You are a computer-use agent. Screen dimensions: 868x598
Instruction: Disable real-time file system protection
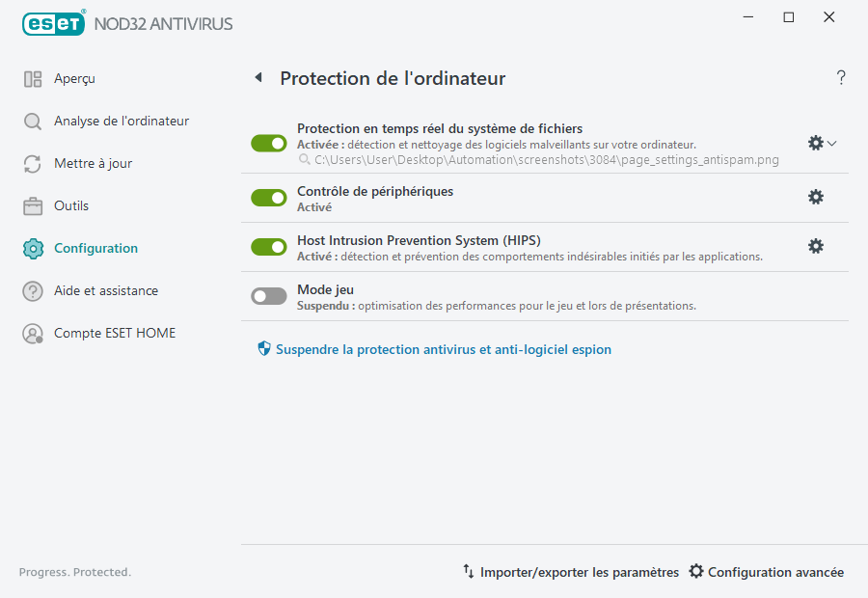tap(268, 143)
